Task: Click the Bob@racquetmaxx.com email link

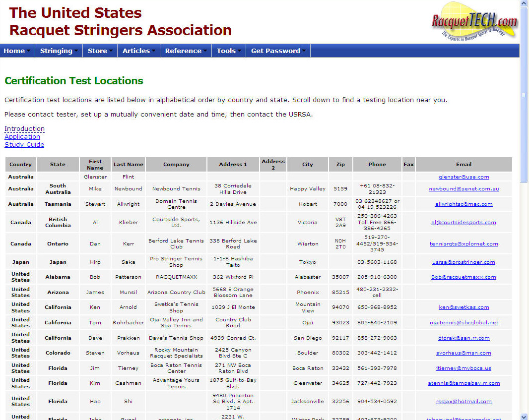Action: [x=463, y=277]
